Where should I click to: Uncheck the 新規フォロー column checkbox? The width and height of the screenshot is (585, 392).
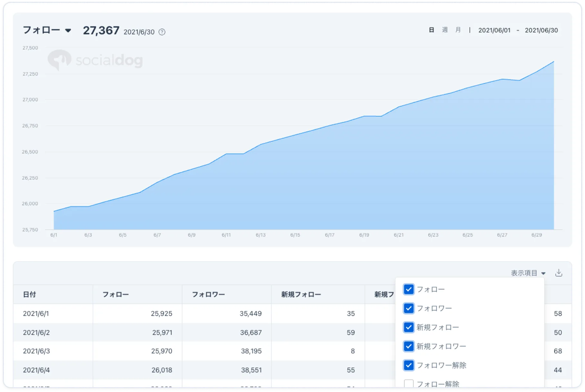pos(409,327)
